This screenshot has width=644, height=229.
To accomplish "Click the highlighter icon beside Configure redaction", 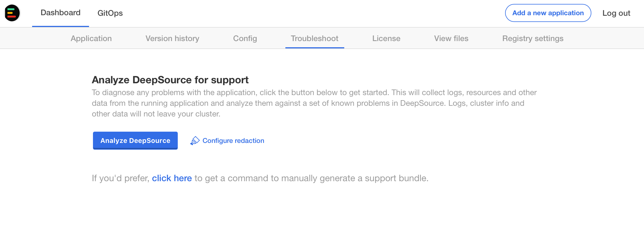I will point(195,140).
